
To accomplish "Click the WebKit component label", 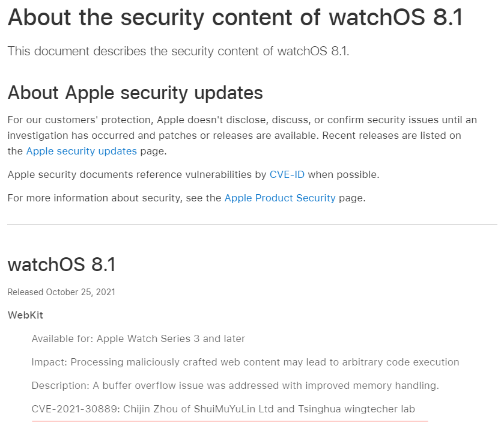I will coord(25,315).
